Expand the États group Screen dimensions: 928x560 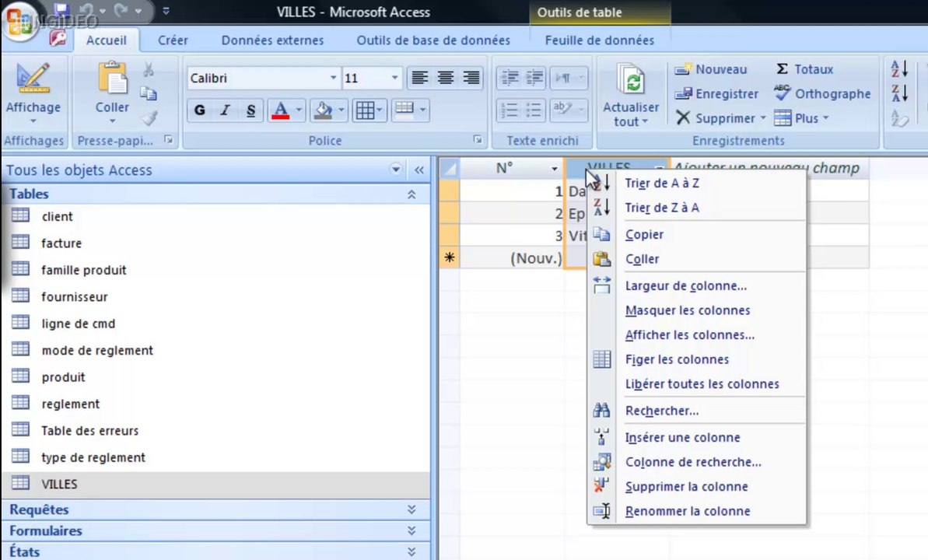click(411, 551)
